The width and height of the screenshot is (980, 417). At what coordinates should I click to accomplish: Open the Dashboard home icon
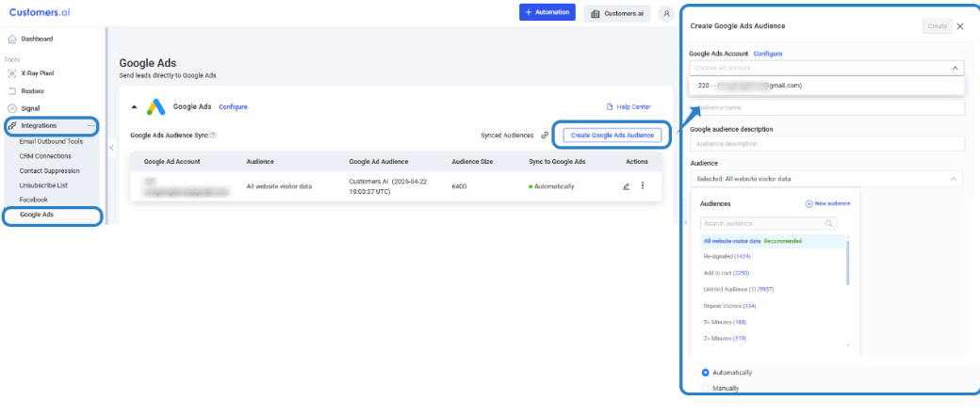(12, 39)
